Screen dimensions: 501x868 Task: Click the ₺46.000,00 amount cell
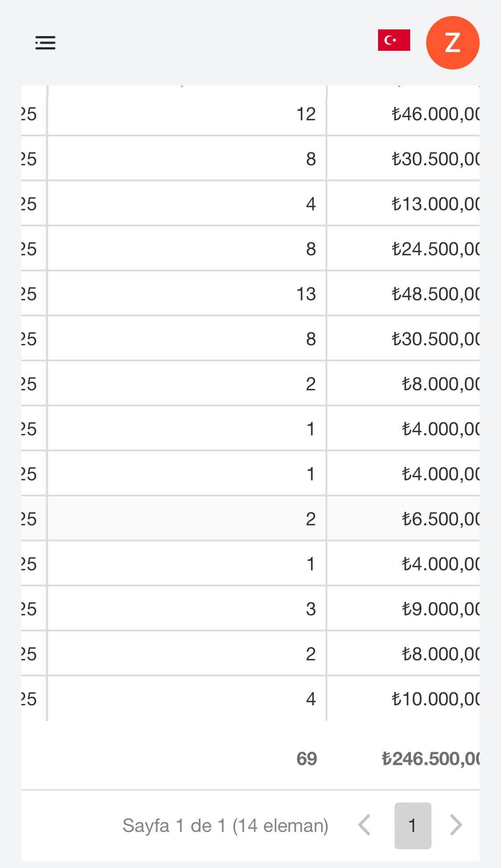403,114
